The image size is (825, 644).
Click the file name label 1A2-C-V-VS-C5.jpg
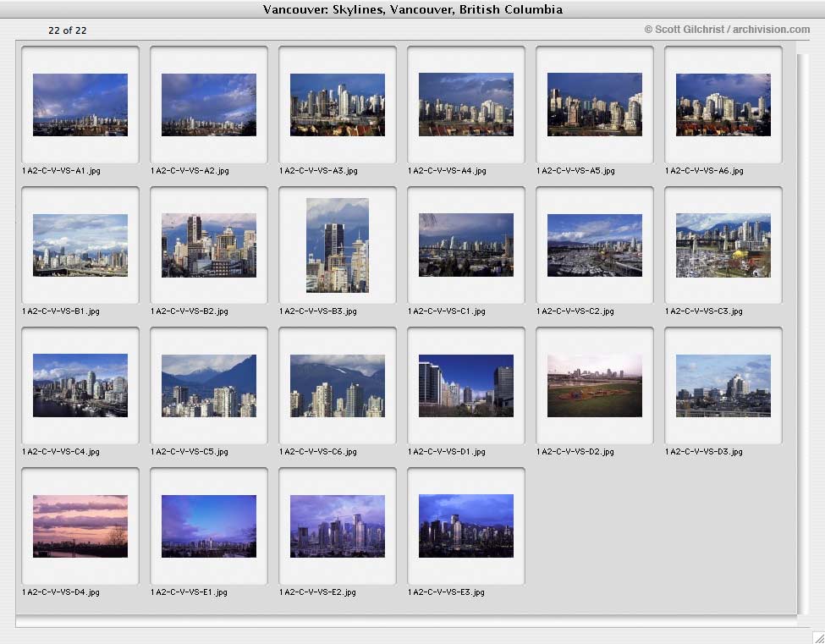click(190, 452)
